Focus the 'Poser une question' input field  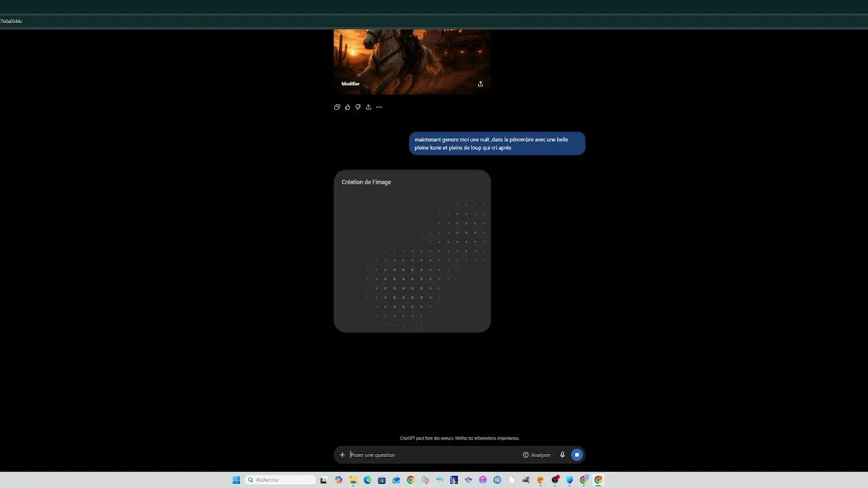coord(433,455)
